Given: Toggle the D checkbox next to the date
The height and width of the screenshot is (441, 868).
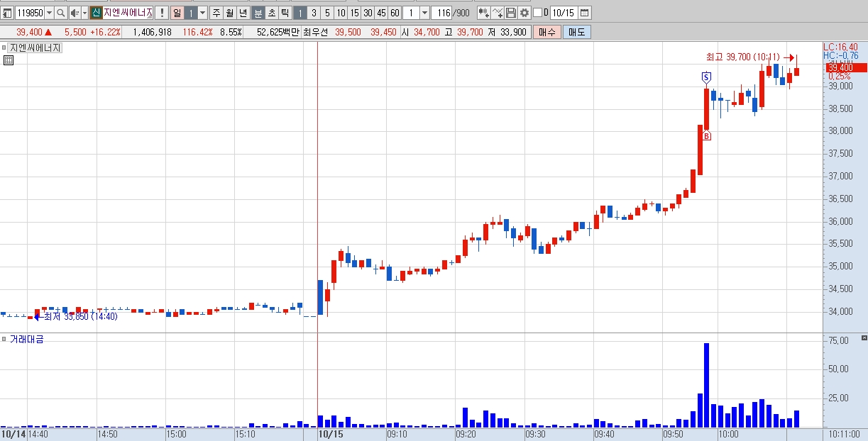Looking at the screenshot, I should pyautogui.click(x=537, y=13).
